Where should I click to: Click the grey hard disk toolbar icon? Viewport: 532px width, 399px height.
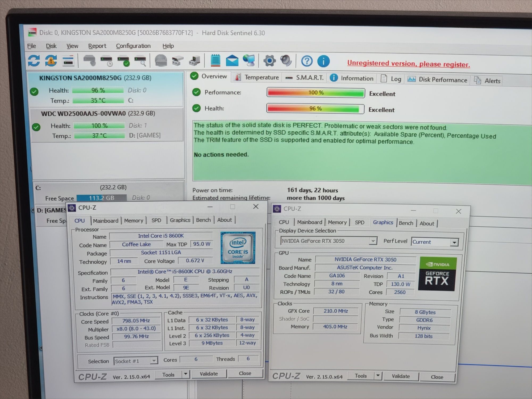pos(90,60)
